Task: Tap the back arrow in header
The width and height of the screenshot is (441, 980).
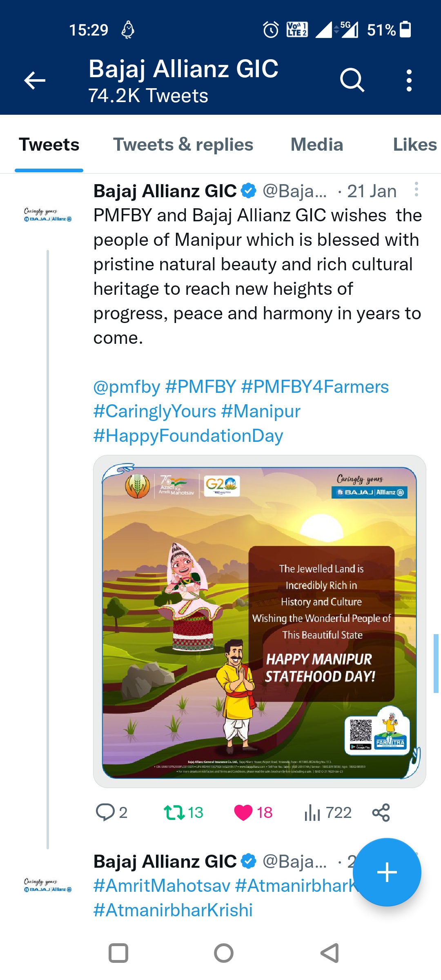Action: coord(35,80)
